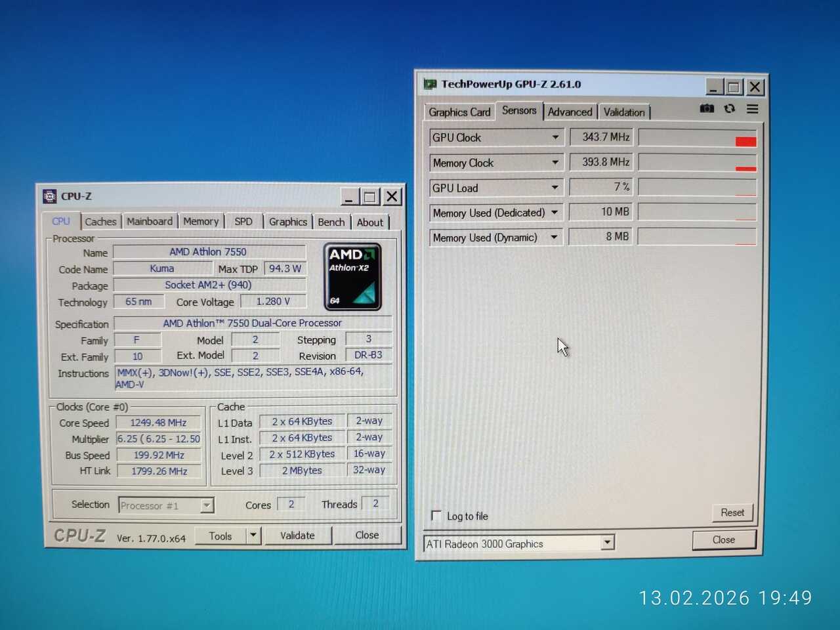Open the About tab in CPU-Z
Screen dimensions: 840x630
[370, 222]
